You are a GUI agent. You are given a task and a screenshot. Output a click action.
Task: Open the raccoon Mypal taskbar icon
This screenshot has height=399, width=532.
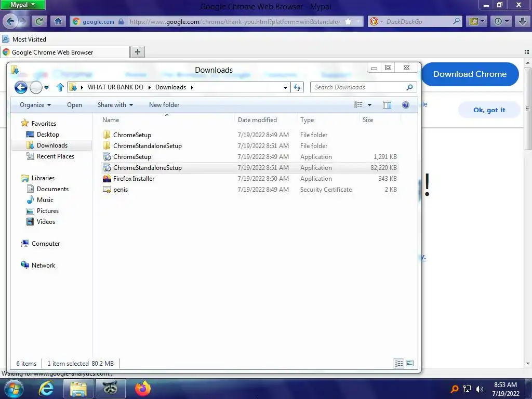110,388
